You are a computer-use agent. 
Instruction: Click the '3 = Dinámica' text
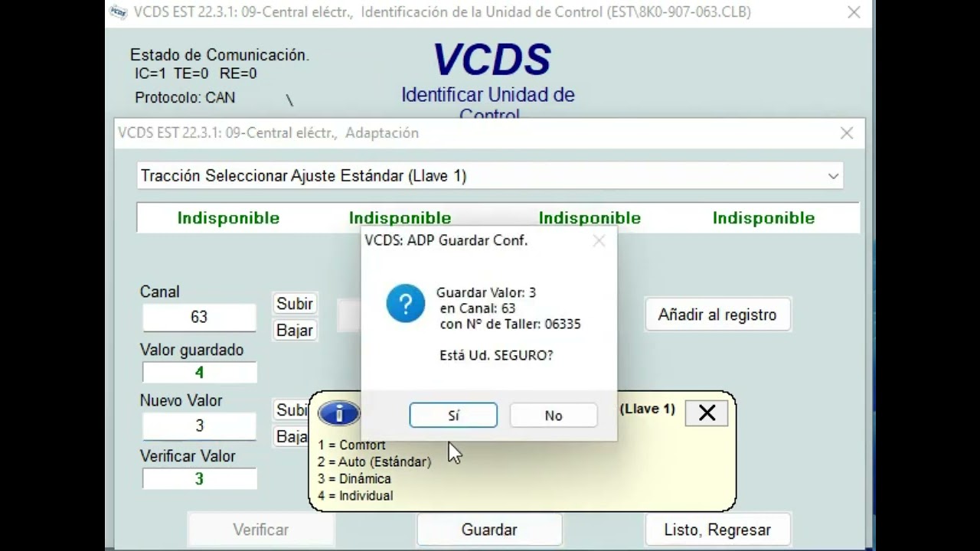coord(354,479)
